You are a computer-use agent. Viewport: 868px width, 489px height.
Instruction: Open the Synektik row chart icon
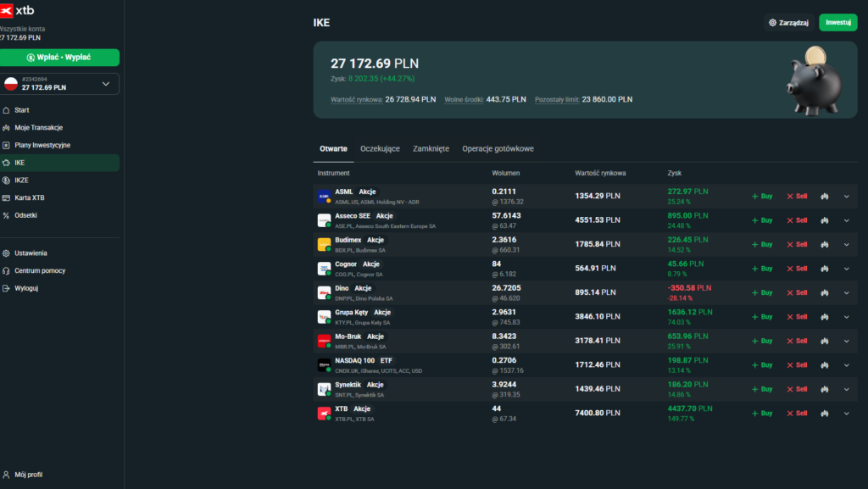[x=824, y=390]
